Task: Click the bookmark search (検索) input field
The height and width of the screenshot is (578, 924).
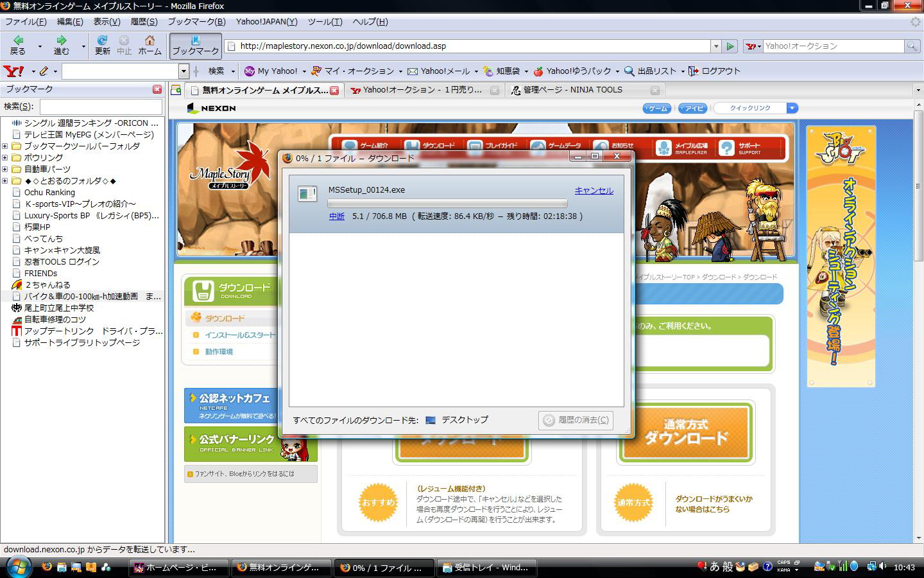Action: coord(101,107)
